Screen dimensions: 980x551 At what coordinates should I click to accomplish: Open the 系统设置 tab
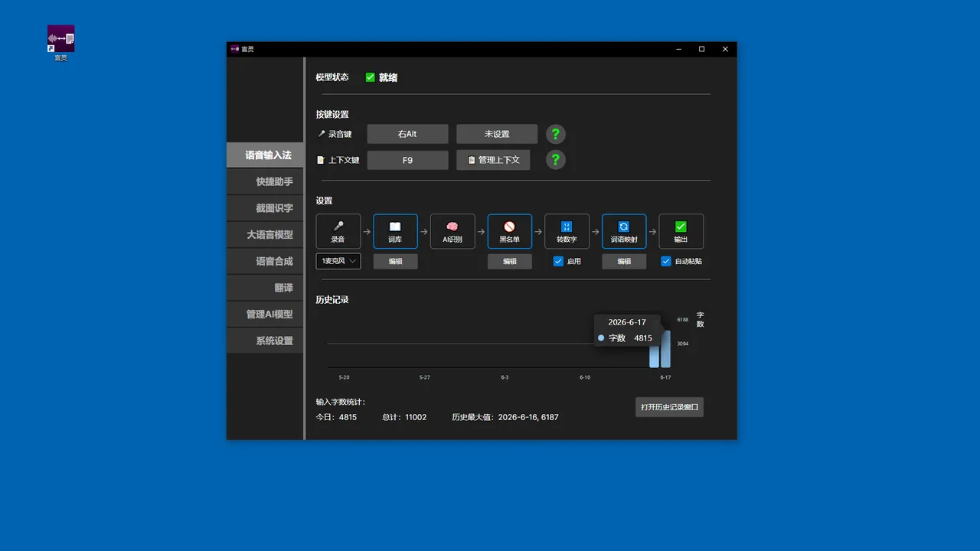(265, 341)
